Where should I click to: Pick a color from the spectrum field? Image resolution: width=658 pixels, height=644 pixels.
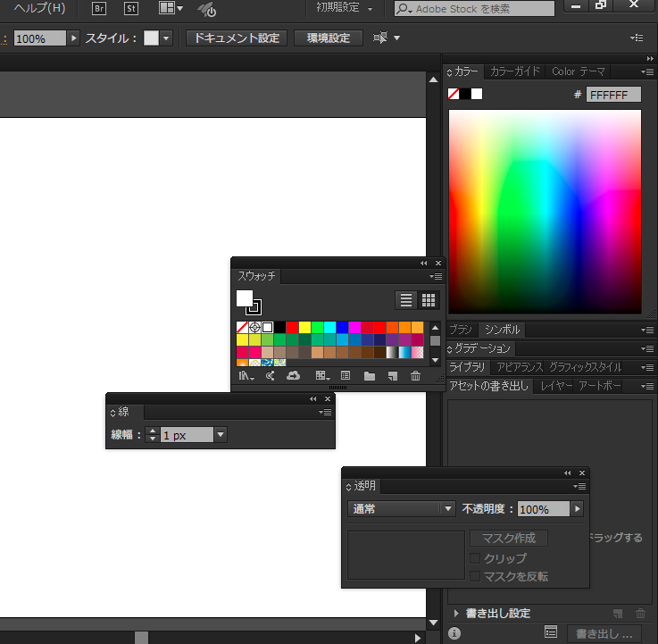[x=545, y=211]
